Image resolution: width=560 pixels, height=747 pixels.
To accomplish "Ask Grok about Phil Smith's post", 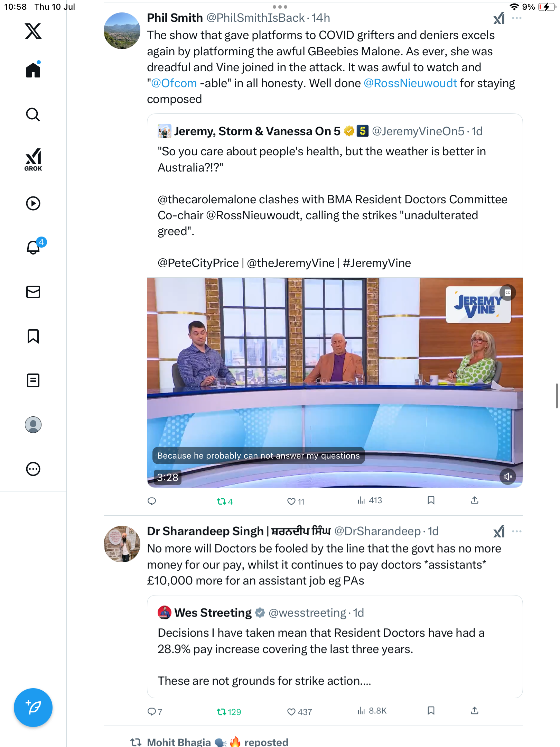I will [499, 18].
